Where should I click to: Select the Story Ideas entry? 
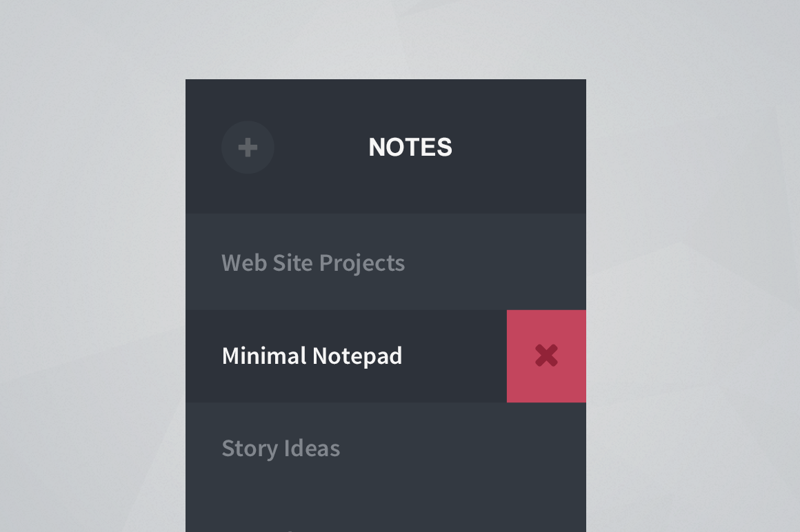point(281,448)
